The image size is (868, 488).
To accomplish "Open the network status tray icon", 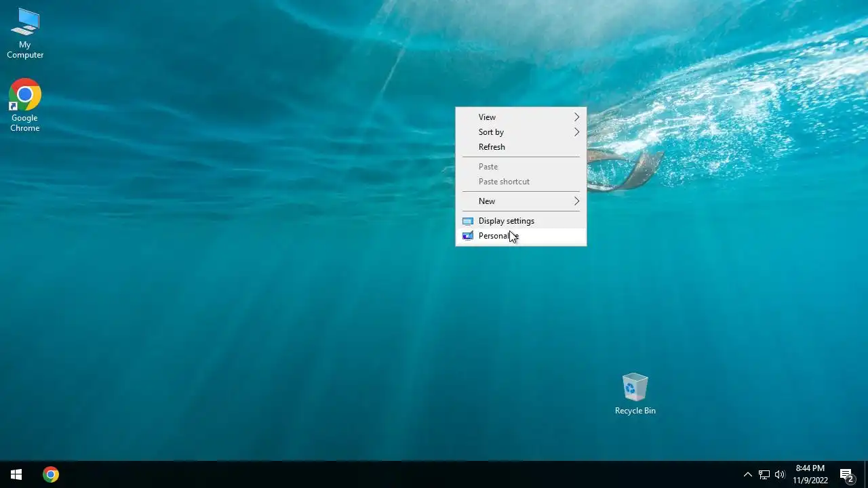I will coord(764,474).
